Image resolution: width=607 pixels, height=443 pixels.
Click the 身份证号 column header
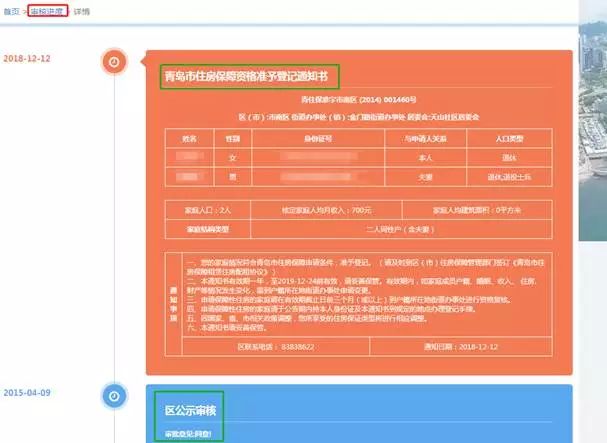click(x=318, y=138)
